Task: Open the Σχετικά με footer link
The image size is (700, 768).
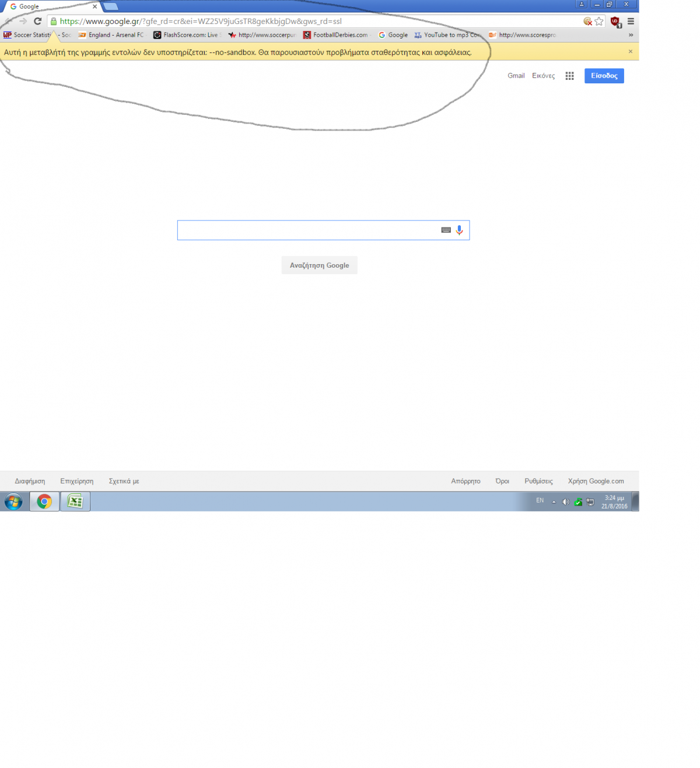Action: pos(124,481)
